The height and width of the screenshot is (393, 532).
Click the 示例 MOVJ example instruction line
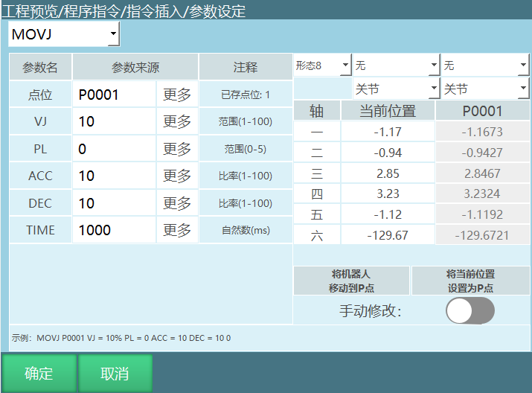[x=121, y=338]
